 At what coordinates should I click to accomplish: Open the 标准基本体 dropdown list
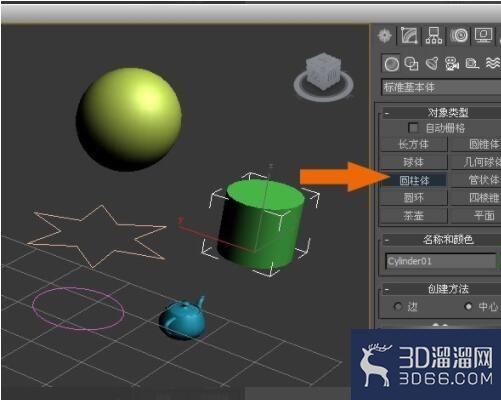tap(441, 87)
